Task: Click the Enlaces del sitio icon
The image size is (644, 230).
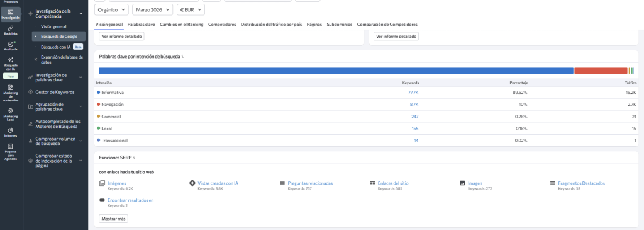Action: (x=372, y=183)
